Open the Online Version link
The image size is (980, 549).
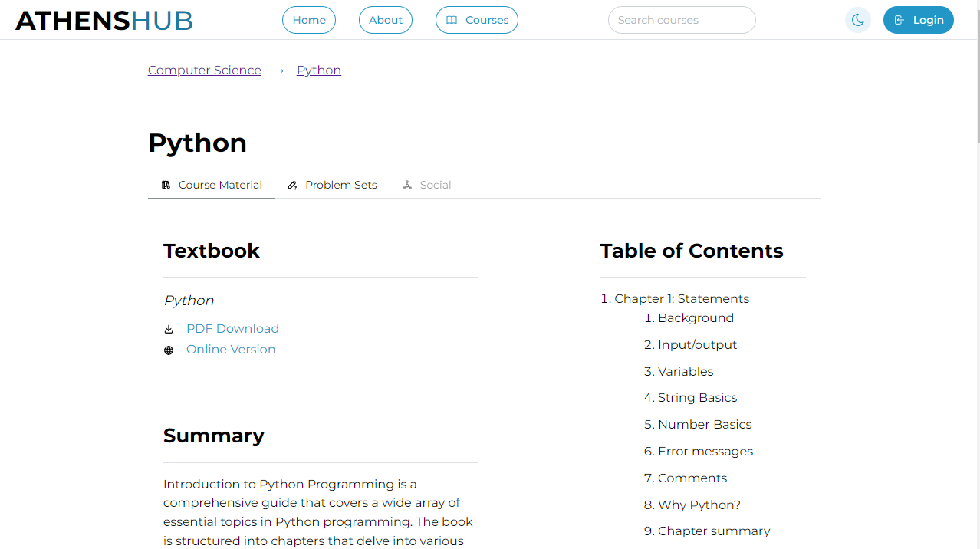(231, 350)
